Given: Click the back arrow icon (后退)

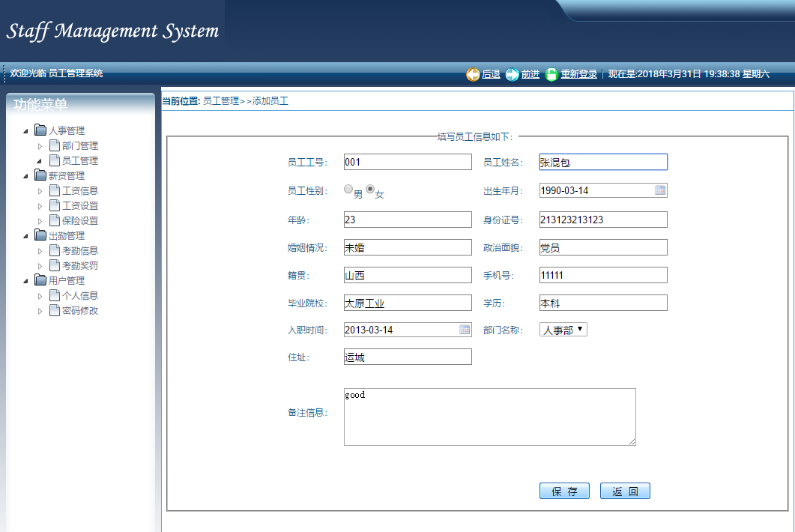Looking at the screenshot, I should (473, 74).
